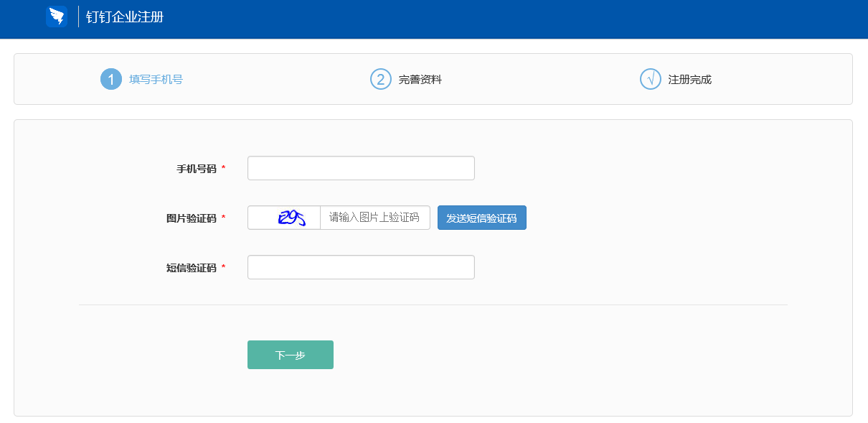Click the 填写手机号 step label

click(156, 80)
